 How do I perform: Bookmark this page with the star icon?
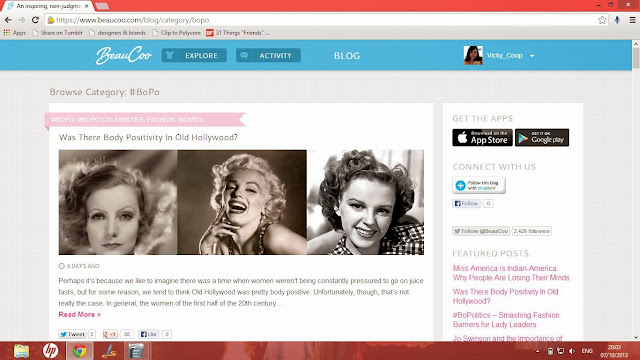[602, 20]
